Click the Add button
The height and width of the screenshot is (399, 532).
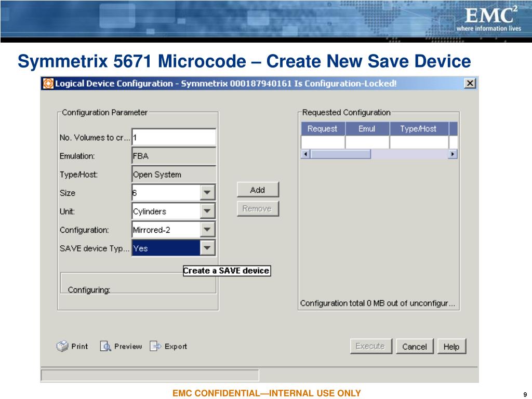tap(258, 190)
